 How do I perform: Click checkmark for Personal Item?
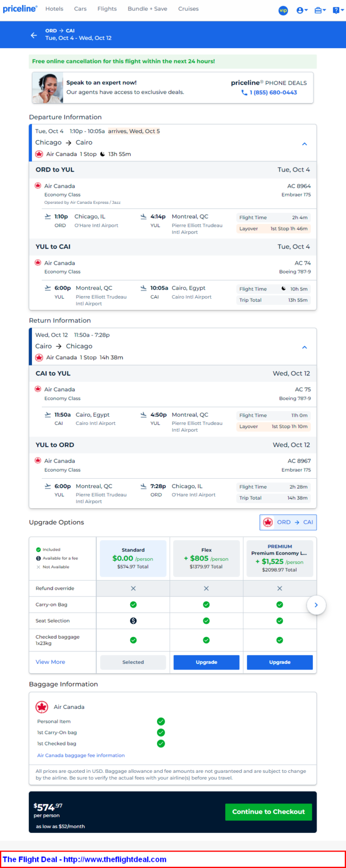(161, 721)
